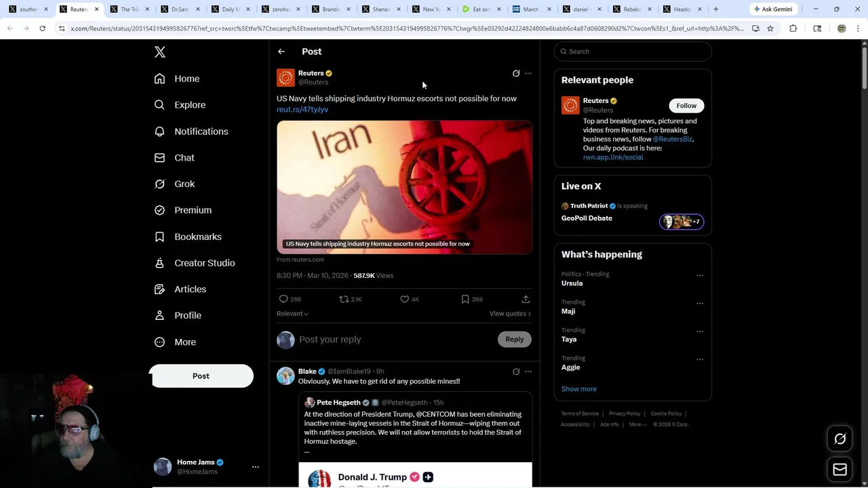Open the three-dot menu on the Reuters post
Viewport: 868px width, 488px height.
(x=528, y=73)
